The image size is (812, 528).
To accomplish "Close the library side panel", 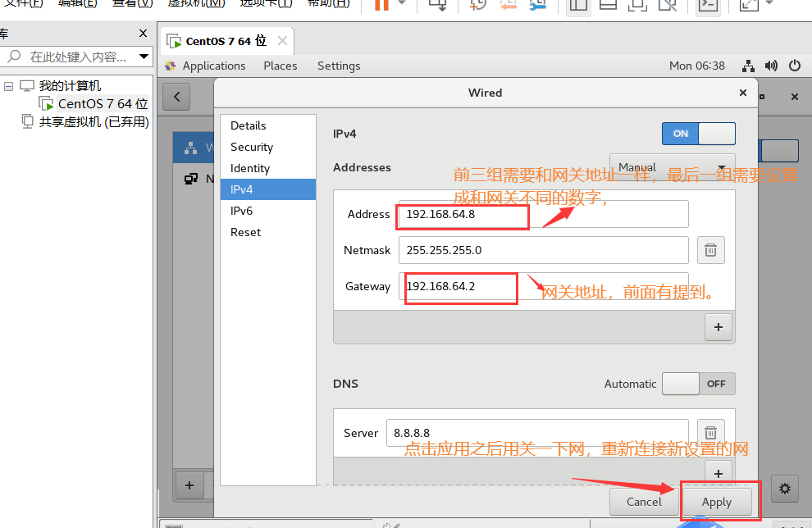I will [x=144, y=34].
